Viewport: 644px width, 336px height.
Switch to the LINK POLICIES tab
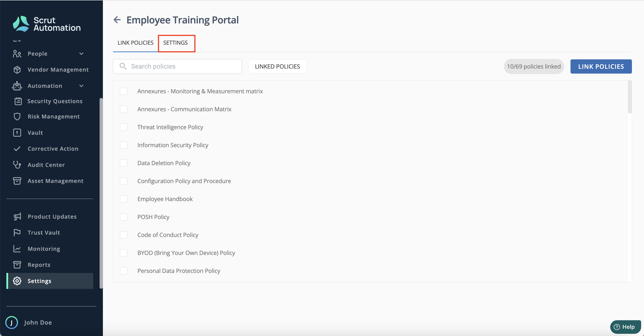(136, 43)
